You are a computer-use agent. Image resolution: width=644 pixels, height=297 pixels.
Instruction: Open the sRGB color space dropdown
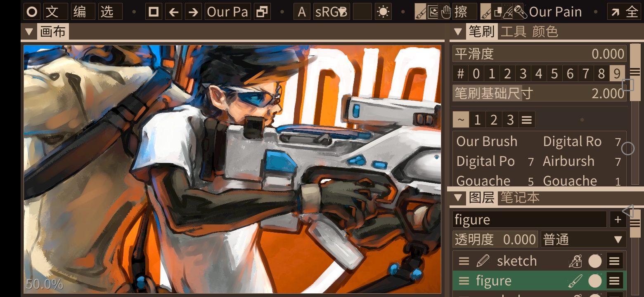(331, 12)
